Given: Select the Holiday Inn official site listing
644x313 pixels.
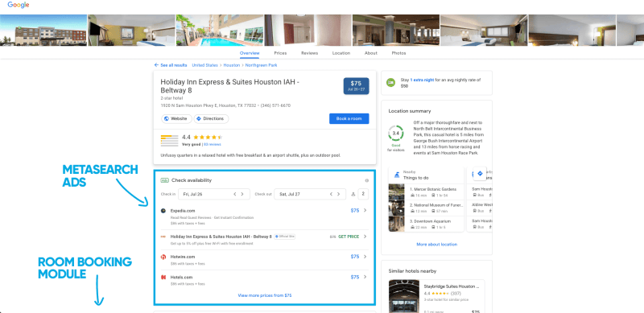Looking at the screenshot, I should pyautogui.click(x=264, y=240).
